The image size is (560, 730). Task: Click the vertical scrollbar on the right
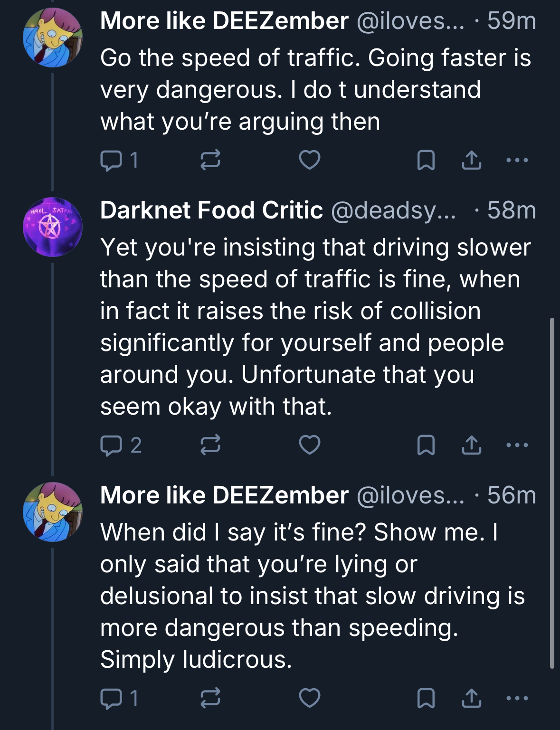(x=552, y=493)
